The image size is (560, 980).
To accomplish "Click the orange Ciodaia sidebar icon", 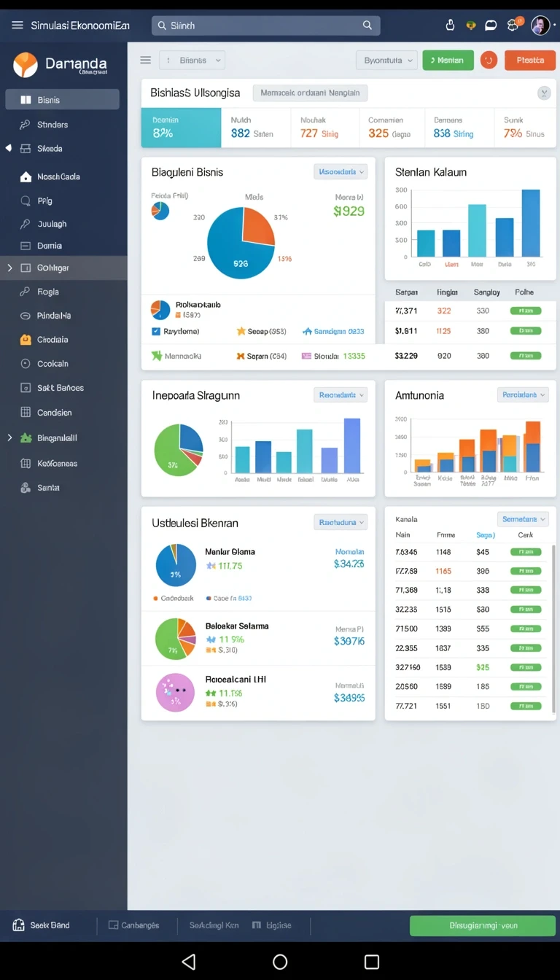I will point(26,339).
